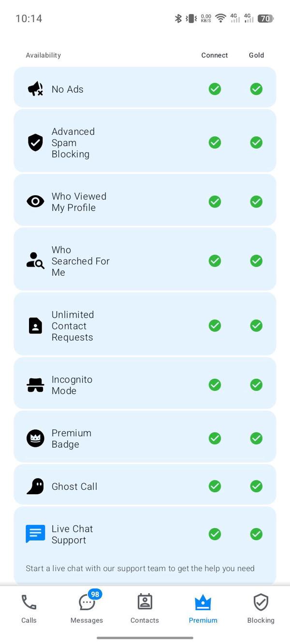Open the Messages tab
The width and height of the screenshot is (290, 644).
(87, 608)
